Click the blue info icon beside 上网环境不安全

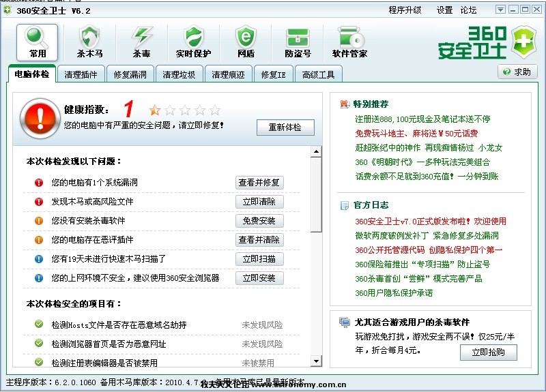[39, 278]
